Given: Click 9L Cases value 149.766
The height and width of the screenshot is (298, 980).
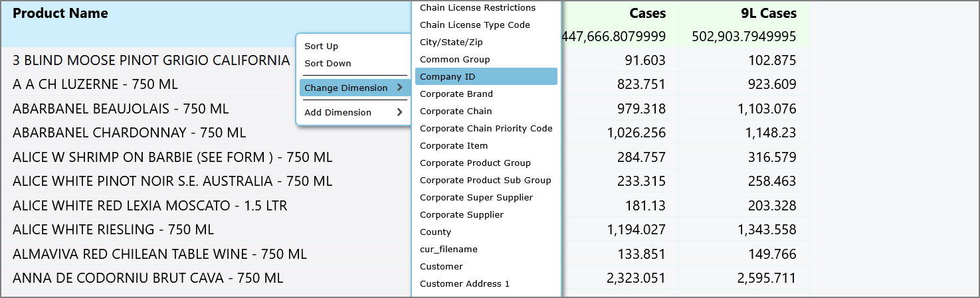Looking at the screenshot, I should 773,254.
